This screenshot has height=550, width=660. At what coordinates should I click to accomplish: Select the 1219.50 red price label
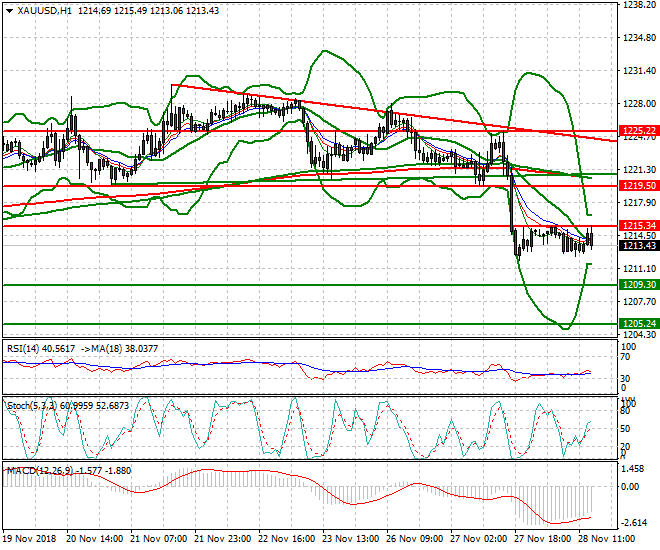pos(639,186)
